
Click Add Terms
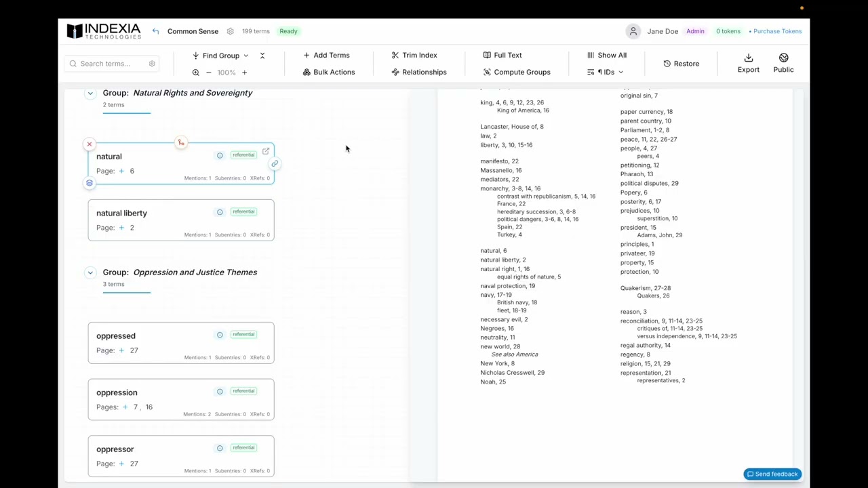pyautogui.click(x=326, y=55)
